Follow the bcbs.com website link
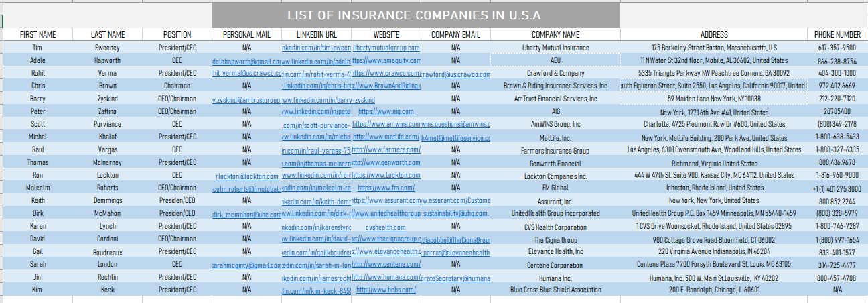Viewport: 868px width, 303px height. 386,290
